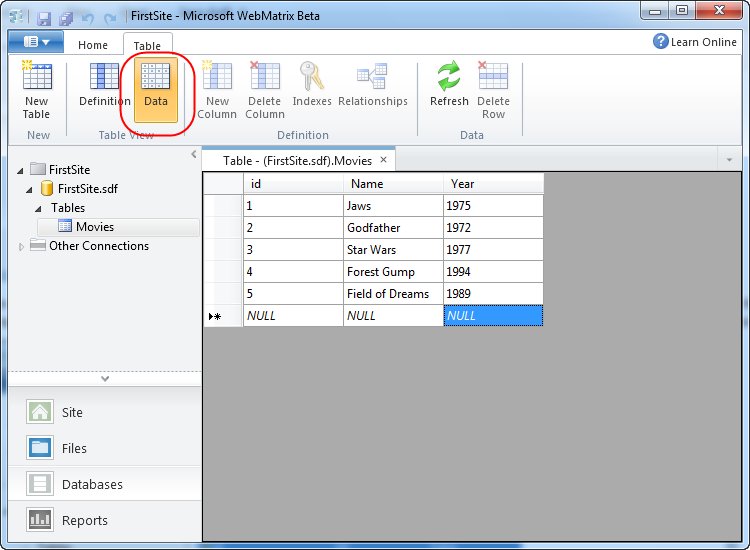Click the WebMatrix app icon in title bar

(x=17, y=17)
